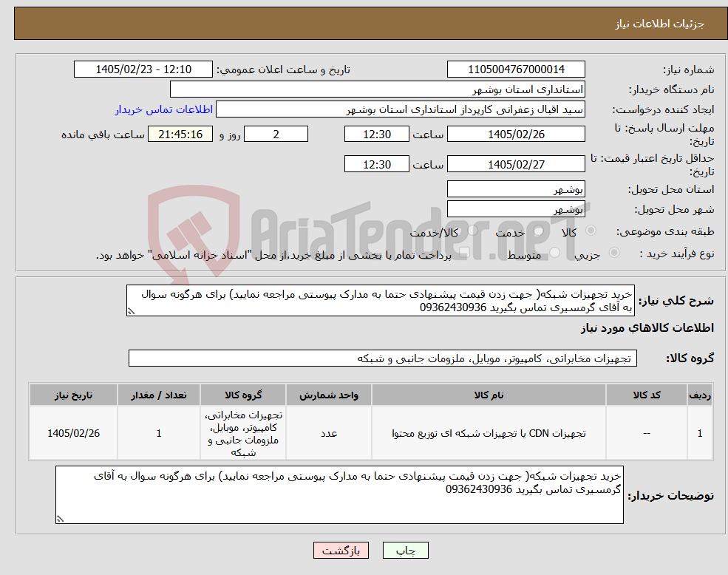Click the تعداد / مقدار column header
Image resolution: width=728 pixels, height=575 pixels.
159,395
